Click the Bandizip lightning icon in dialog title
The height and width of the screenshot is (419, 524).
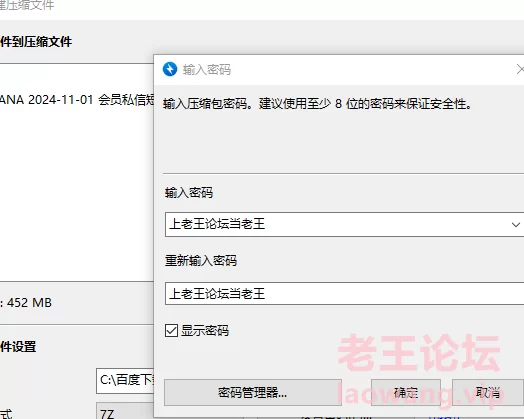tap(170, 69)
